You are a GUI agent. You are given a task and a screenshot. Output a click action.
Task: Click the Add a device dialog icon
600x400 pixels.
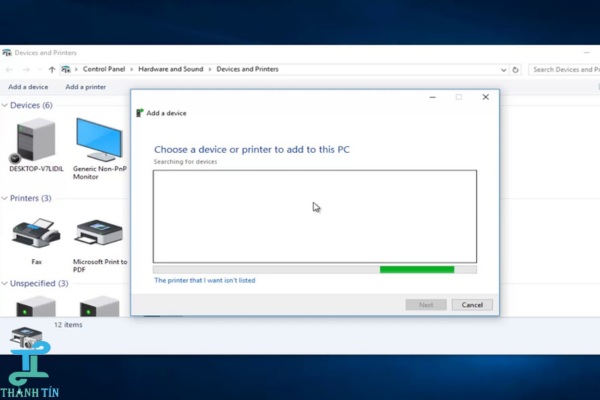tap(140, 113)
